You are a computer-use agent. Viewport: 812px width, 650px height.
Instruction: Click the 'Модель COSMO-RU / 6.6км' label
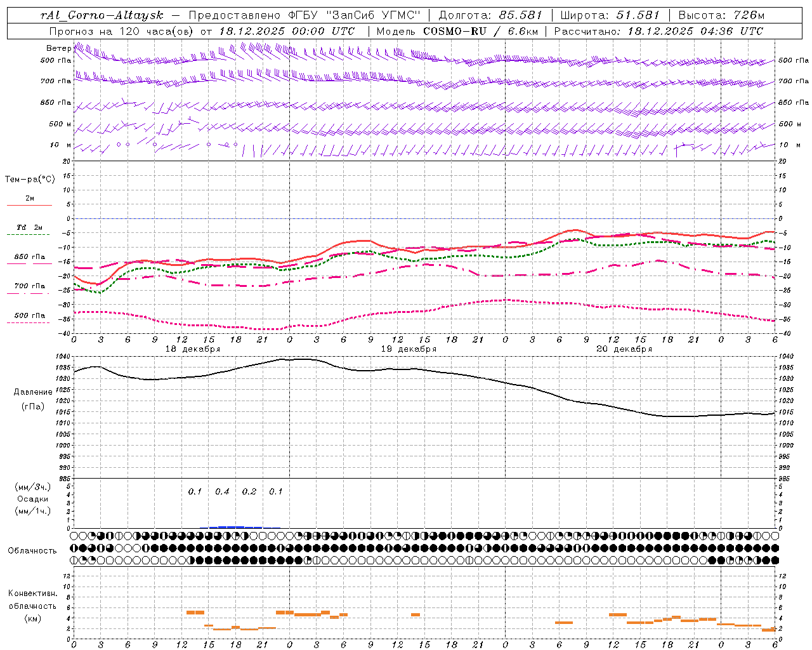457,31
